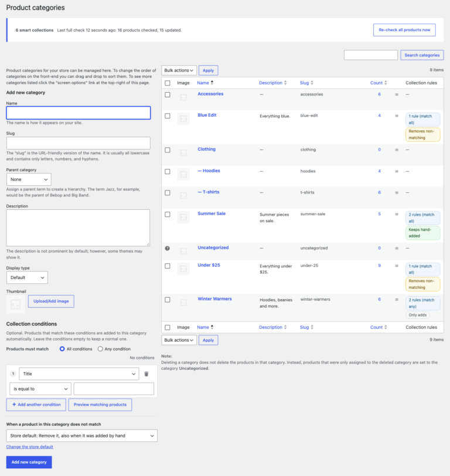The image size is (450, 476).
Task: Click drag handle in Clothing row
Action: coord(397,149)
